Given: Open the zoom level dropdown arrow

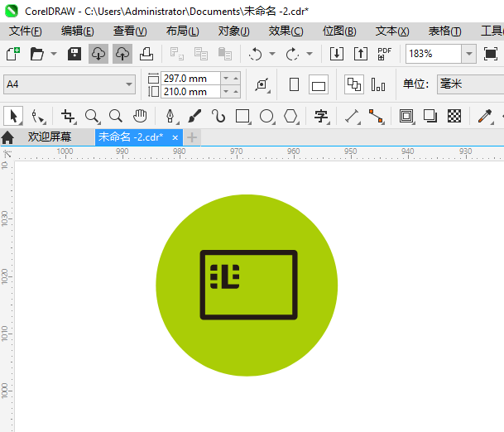Looking at the screenshot, I should click(x=469, y=54).
